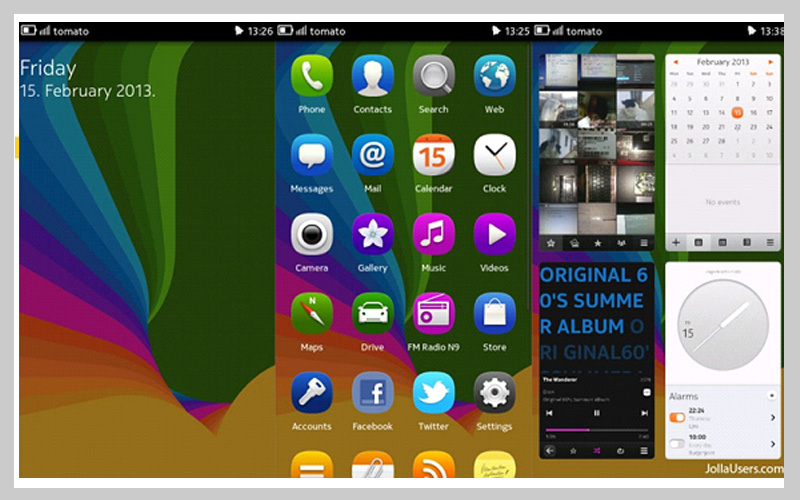Launch the Gallery app
800x500 pixels.
(x=372, y=235)
